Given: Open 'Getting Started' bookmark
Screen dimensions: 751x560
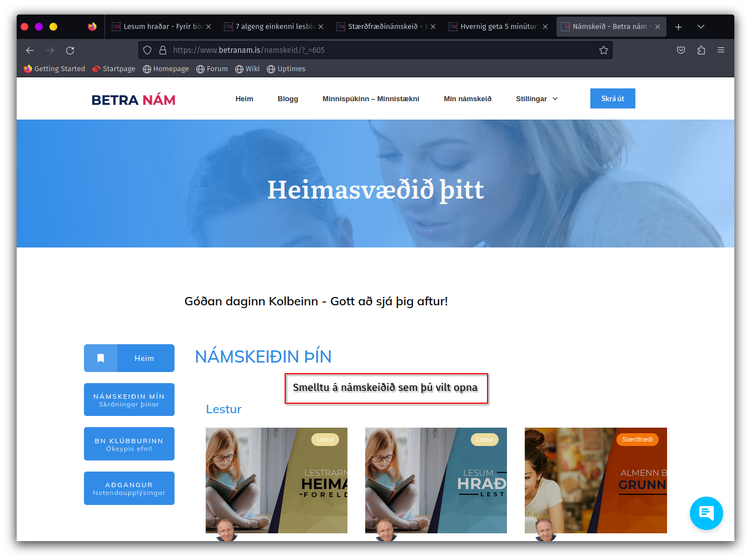Looking at the screenshot, I should coord(54,69).
